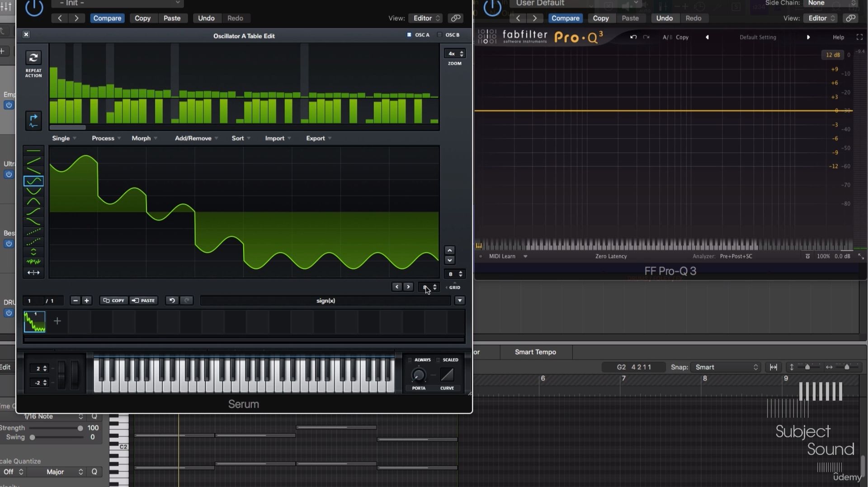Open the formula dropdown beside sign(x)
This screenshot has height=487, width=868.
(460, 300)
